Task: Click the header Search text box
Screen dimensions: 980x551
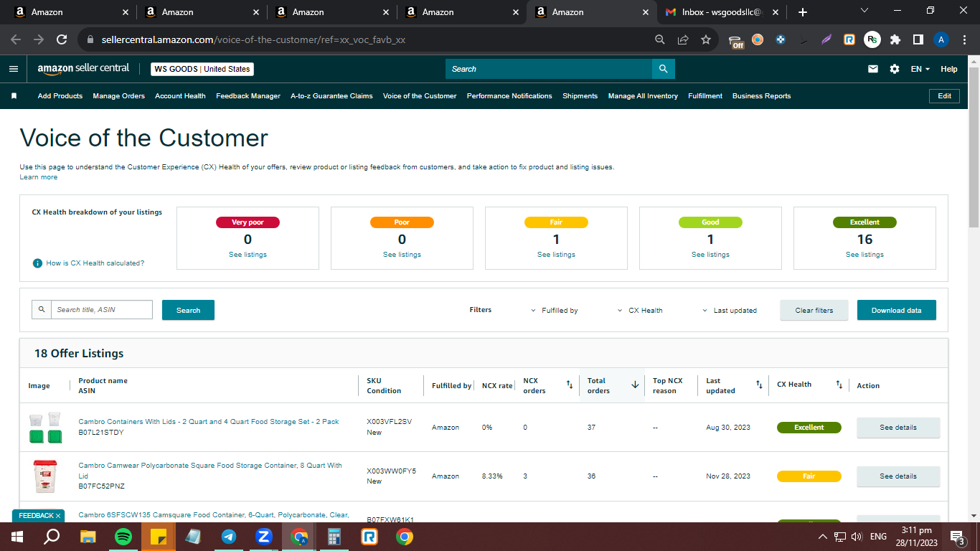Action: [x=549, y=69]
